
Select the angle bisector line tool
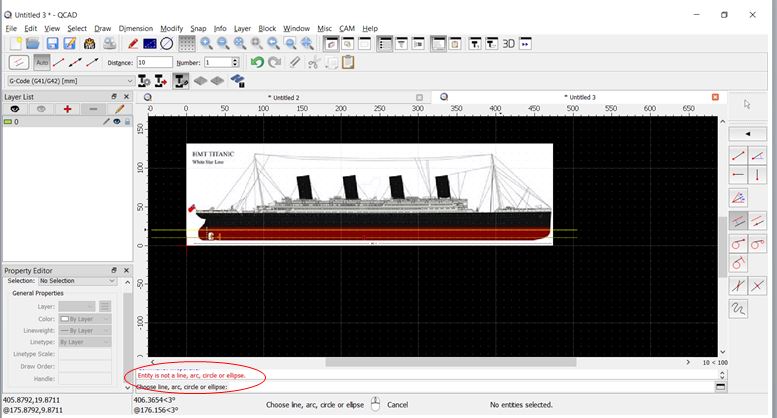pyautogui.click(x=738, y=198)
